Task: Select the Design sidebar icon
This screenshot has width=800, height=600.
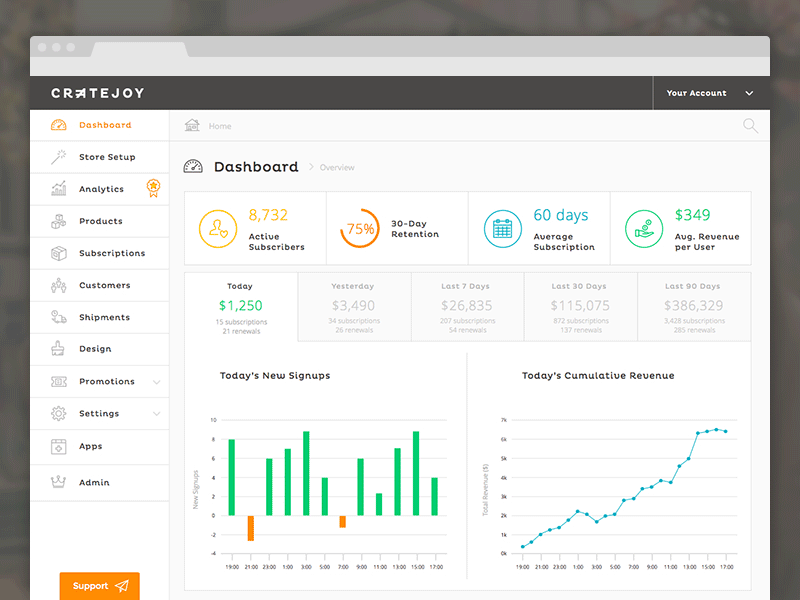Action: coord(60,349)
